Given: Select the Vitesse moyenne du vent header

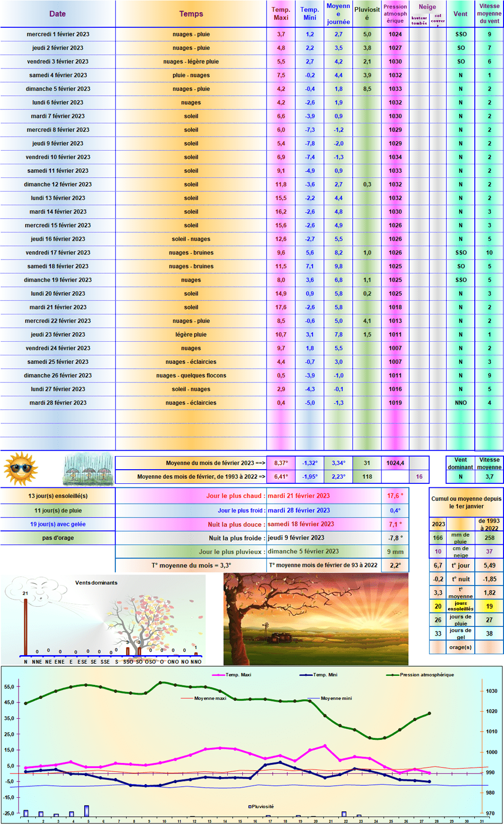Looking at the screenshot, I should point(489,14).
